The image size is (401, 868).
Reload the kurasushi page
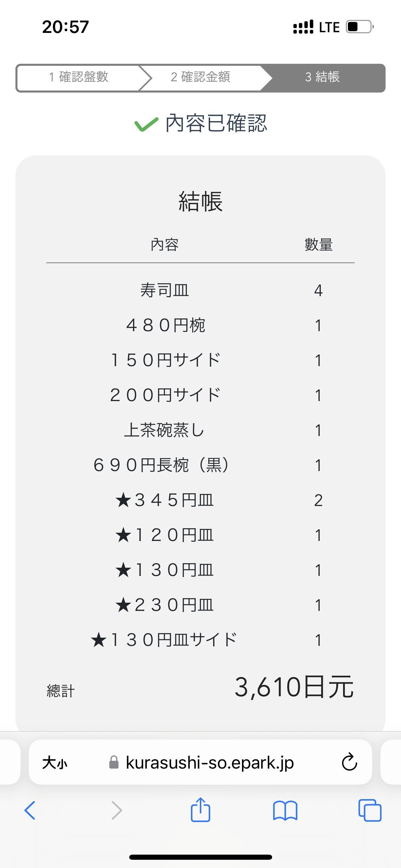[x=349, y=762]
